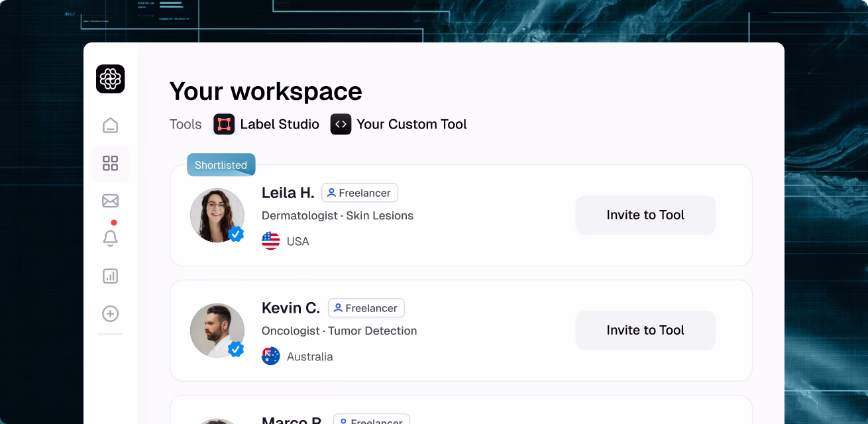Click the Freelancer badge on Leila's card

point(359,193)
